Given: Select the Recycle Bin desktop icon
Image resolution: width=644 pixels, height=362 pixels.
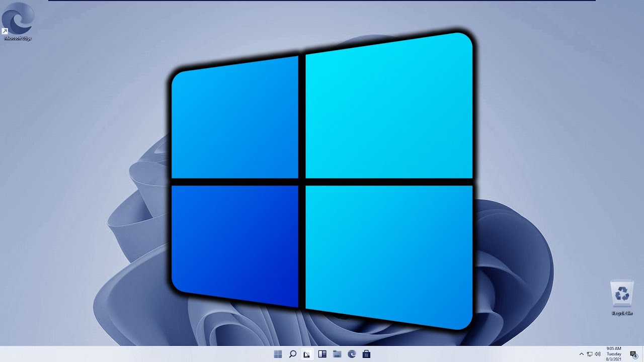Looking at the screenshot, I should 622,298.
